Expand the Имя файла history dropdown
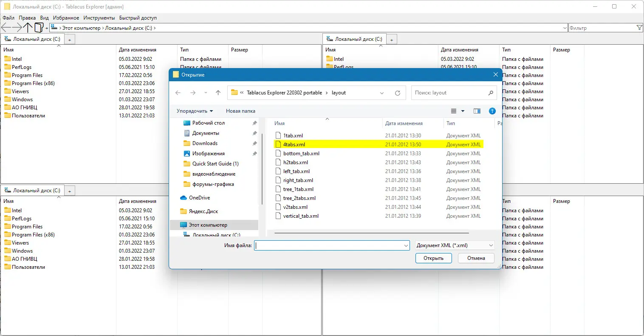Image resolution: width=644 pixels, height=336 pixels. (x=406, y=245)
